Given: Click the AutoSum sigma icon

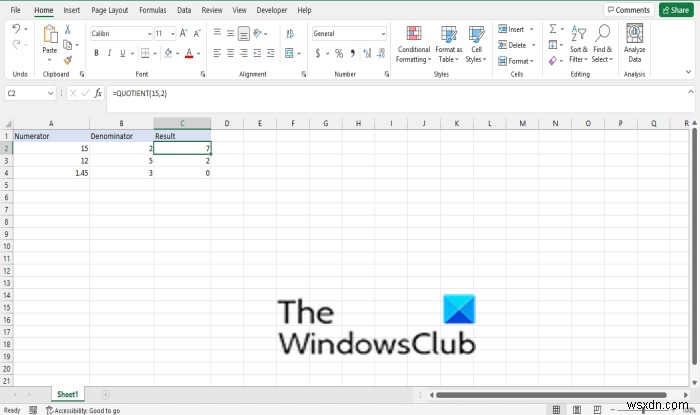Looking at the screenshot, I should [x=553, y=29].
